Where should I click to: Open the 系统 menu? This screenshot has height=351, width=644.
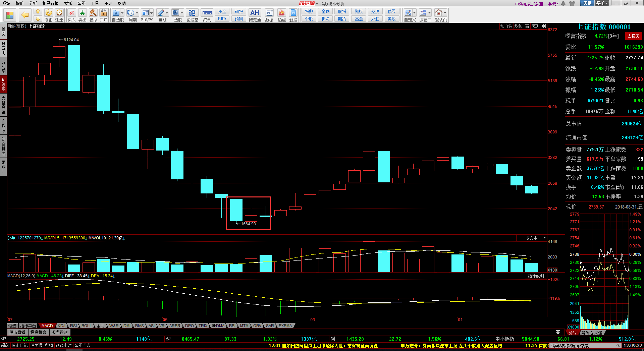[x=6, y=3]
